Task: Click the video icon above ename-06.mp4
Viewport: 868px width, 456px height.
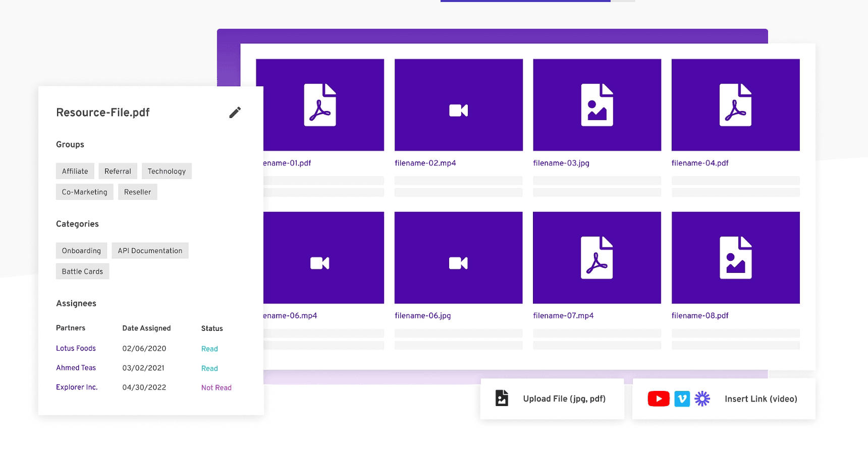Action: tap(319, 263)
